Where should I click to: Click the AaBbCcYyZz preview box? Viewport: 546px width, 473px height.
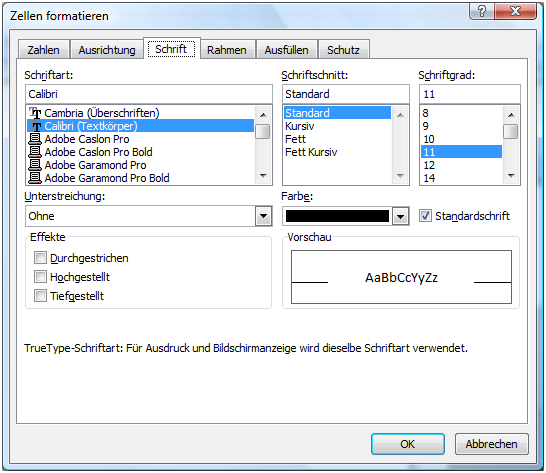[401, 277]
